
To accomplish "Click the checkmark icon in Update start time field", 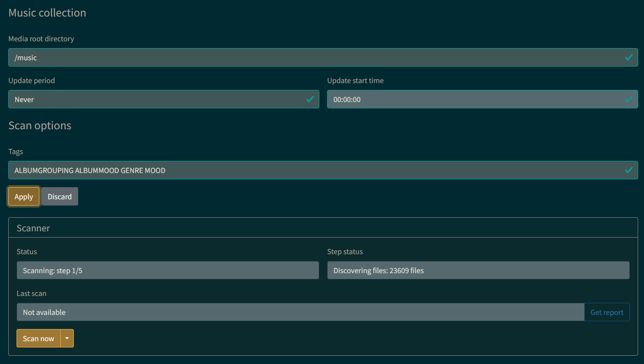I will click(628, 99).
